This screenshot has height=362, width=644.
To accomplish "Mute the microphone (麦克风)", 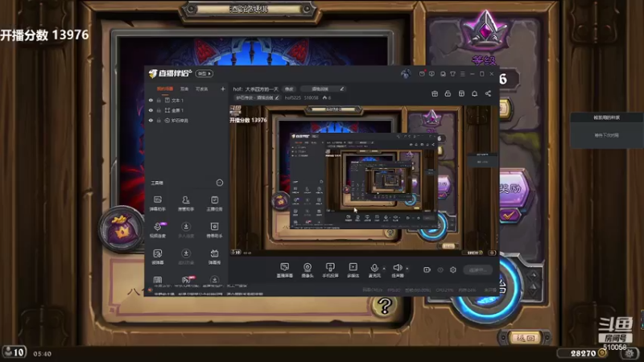I will pyautogui.click(x=374, y=270).
